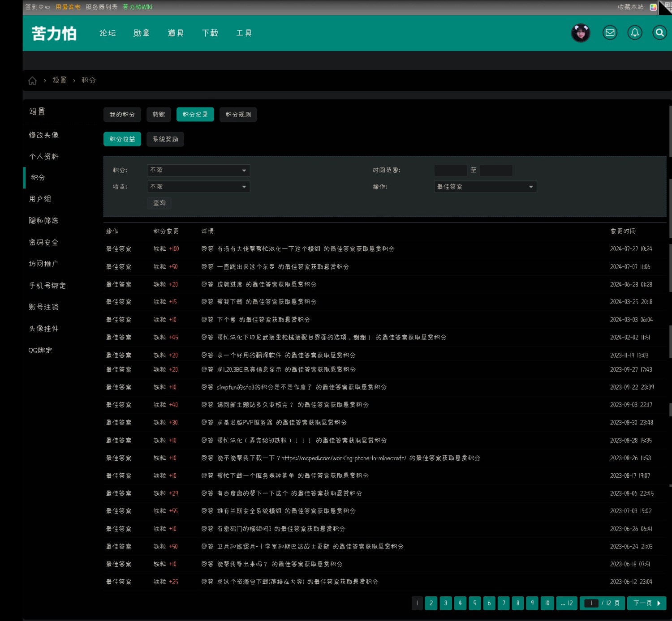This screenshot has height=621, width=672.
Task: Click the start date field of 时间范围
Action: pyautogui.click(x=451, y=170)
